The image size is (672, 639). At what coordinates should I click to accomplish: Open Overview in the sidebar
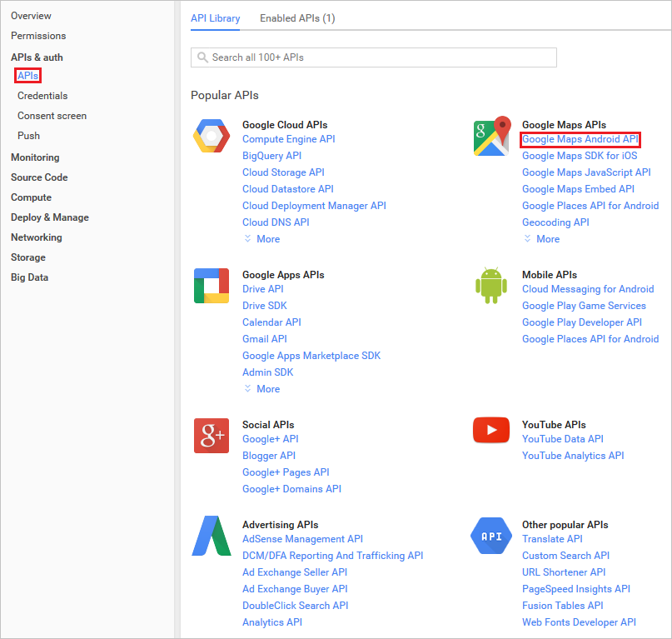click(31, 16)
